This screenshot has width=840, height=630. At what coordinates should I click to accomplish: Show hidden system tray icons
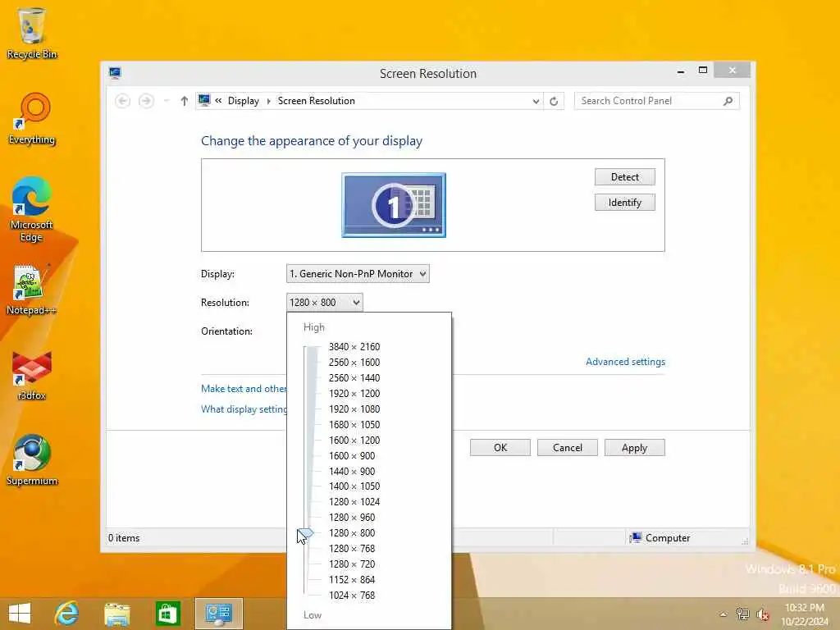point(724,614)
